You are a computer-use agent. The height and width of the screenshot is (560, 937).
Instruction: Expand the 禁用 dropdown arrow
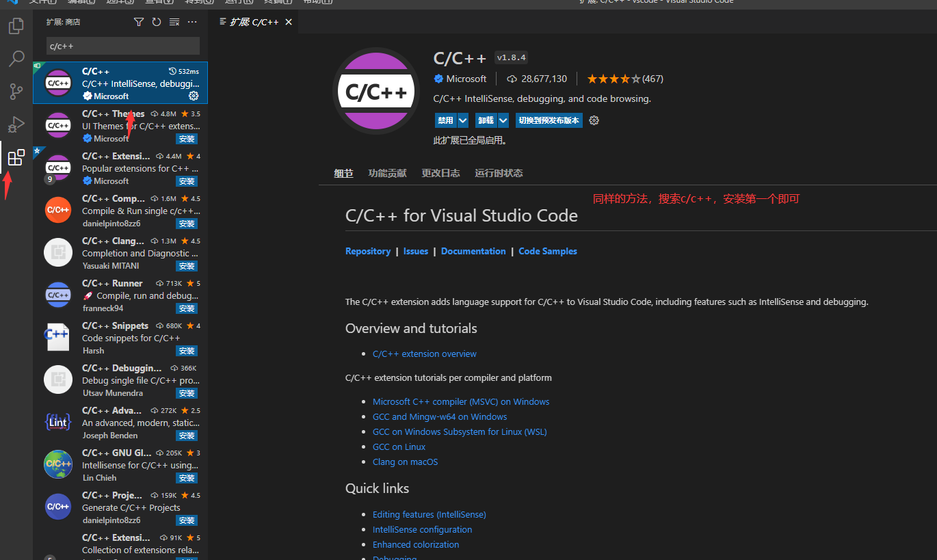(x=463, y=120)
